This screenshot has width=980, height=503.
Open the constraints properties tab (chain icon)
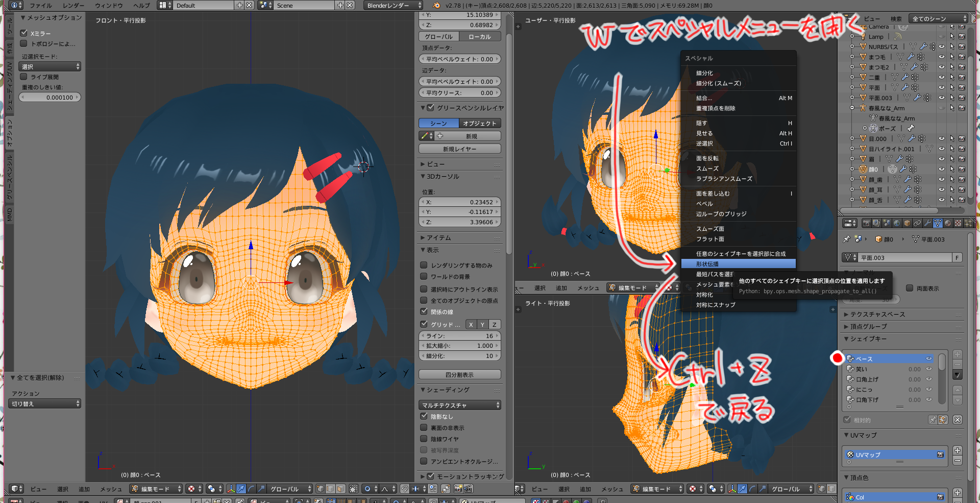[x=917, y=223]
